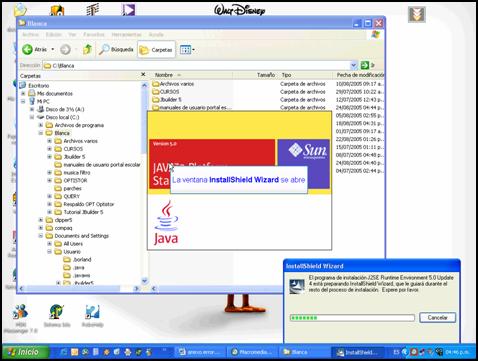Image resolution: width=478 pixels, height=361 pixels.
Task: Launch RoboHelp from the desktop shortcut
Action: point(92,315)
